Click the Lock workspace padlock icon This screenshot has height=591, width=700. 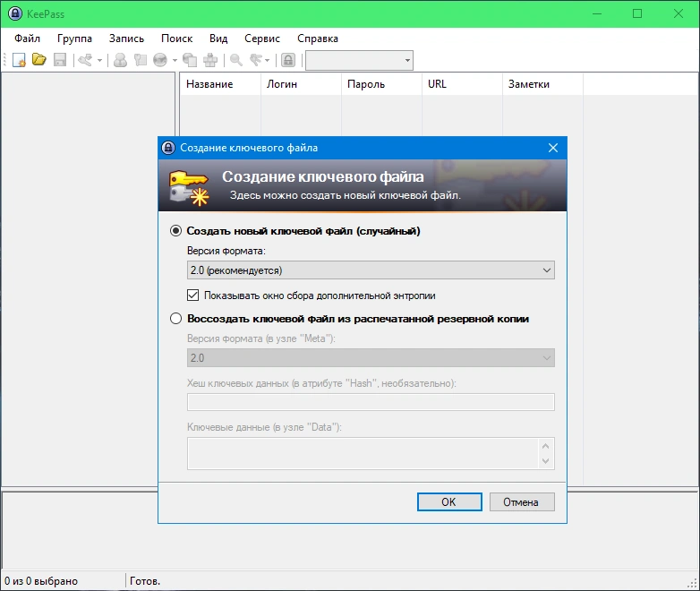click(x=288, y=60)
